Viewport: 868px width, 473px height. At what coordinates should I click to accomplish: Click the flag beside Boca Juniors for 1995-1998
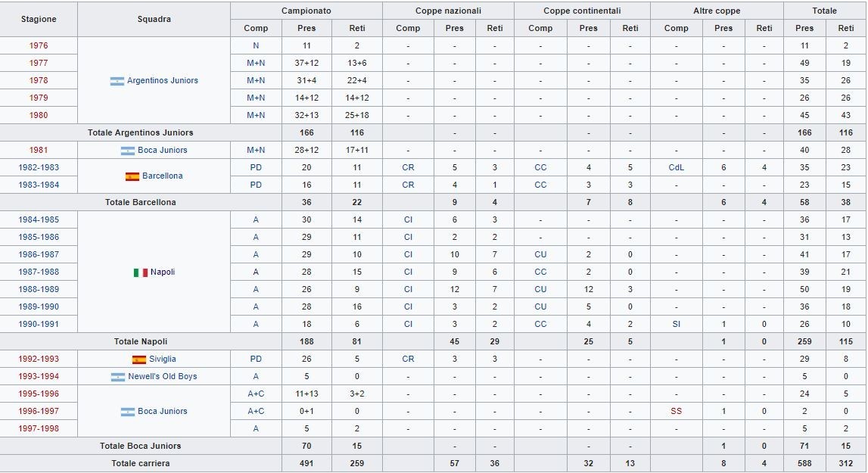[x=127, y=412]
